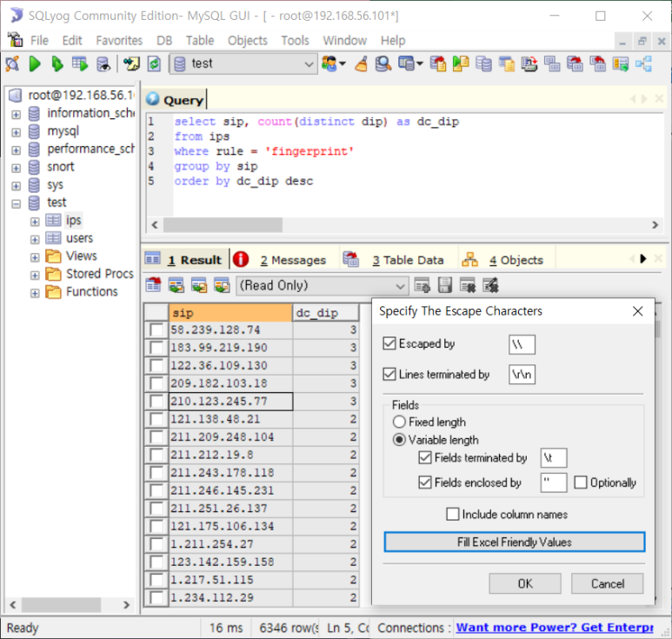672x639 pixels.
Task: Collapse the test database node
Action: pyautogui.click(x=16, y=203)
